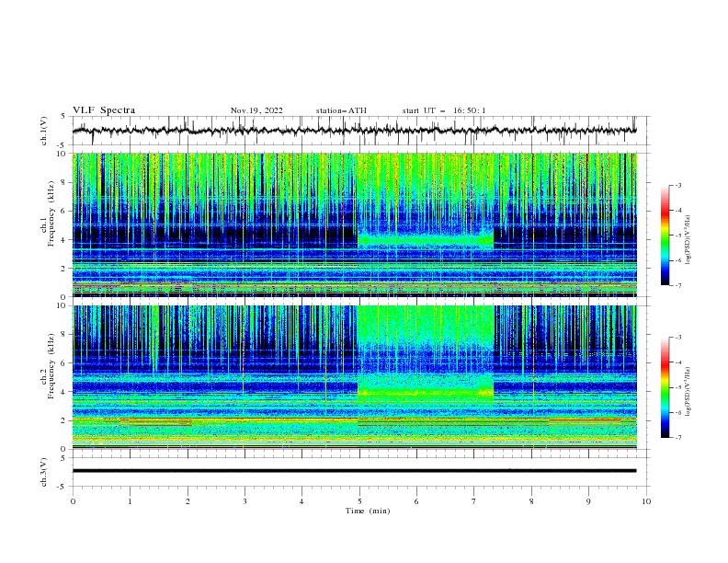Click time axis tick label "9"
Viewport: 728px width, 563px height.
pyautogui.click(x=588, y=501)
